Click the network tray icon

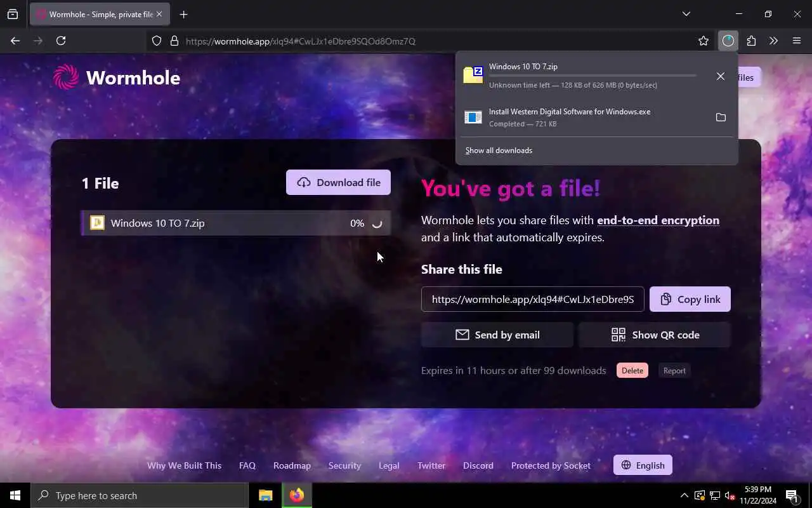(714, 495)
